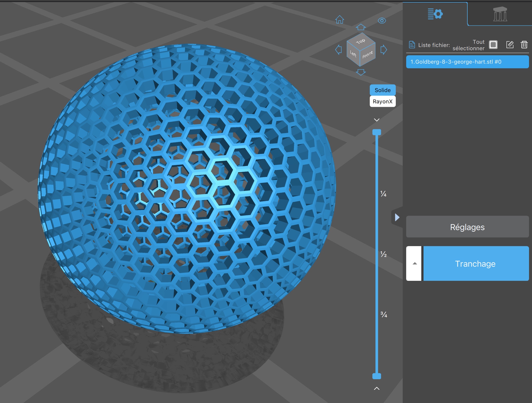
Task: Rotate view right with the right arrow
Action: point(384,50)
